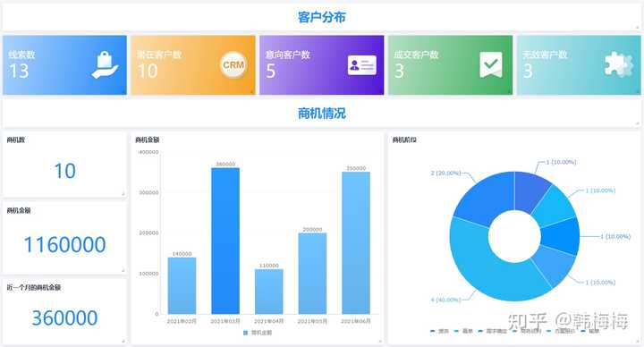The height and width of the screenshot is (347, 644).
Task: Click the number 10 on 潜在客户数 card
Action: 148,71
